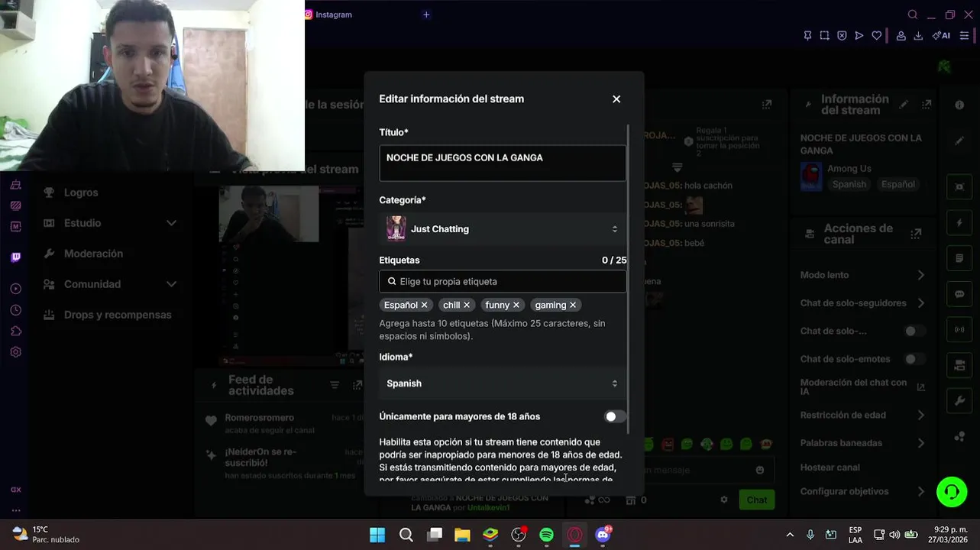Pop out the Información del stream panel
This screenshot has height=550, width=980.
point(927,105)
